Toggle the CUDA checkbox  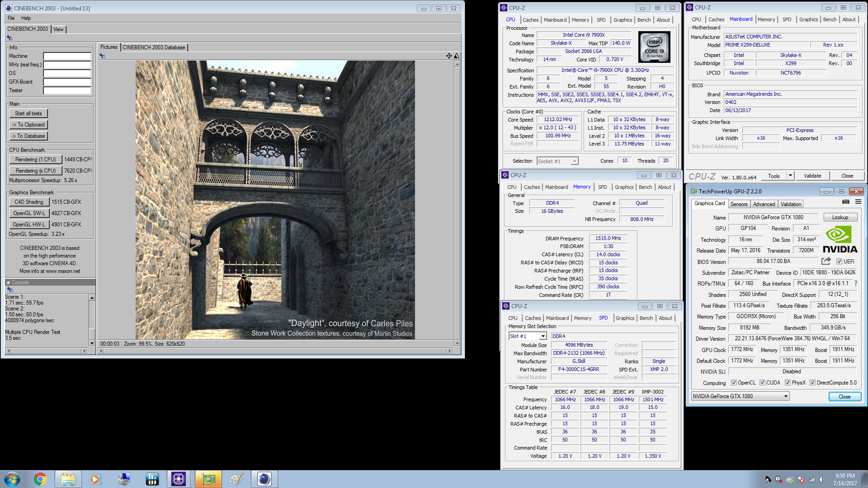762,383
